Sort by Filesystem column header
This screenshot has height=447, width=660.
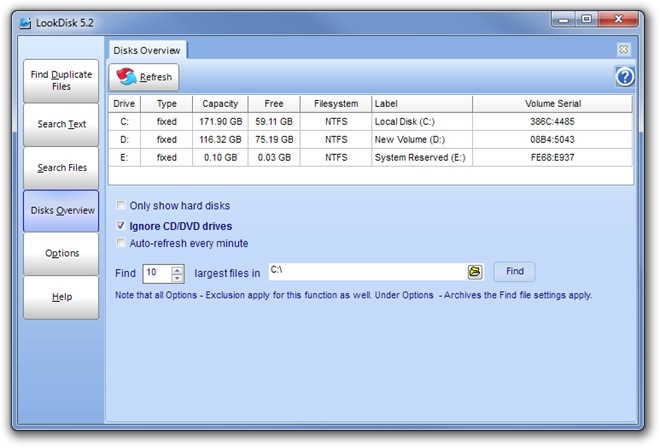pyautogui.click(x=336, y=104)
